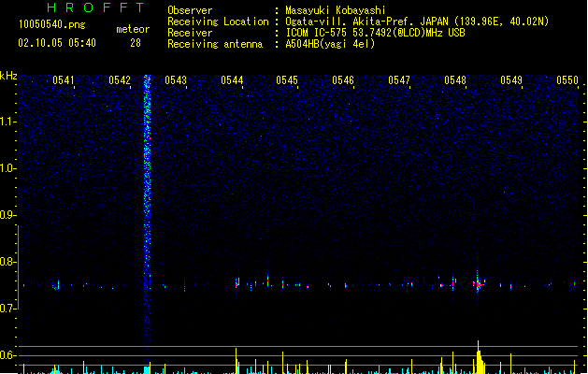Click the tallest yellow intensity peak near 0548

(479, 358)
